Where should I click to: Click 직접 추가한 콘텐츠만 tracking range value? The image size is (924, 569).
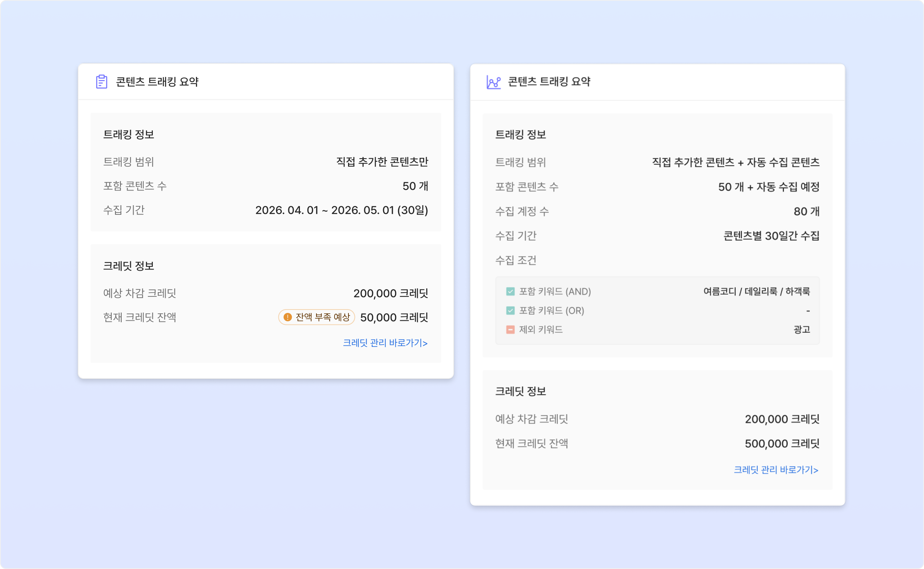tap(382, 162)
